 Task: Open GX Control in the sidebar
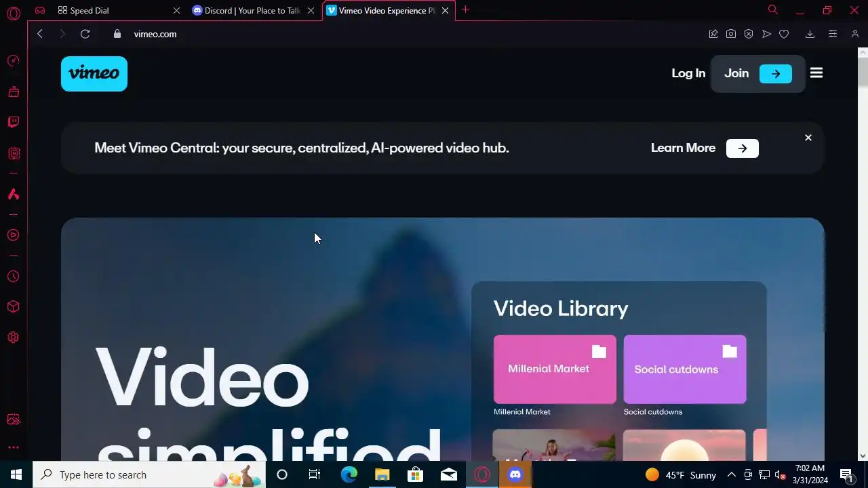(x=13, y=61)
